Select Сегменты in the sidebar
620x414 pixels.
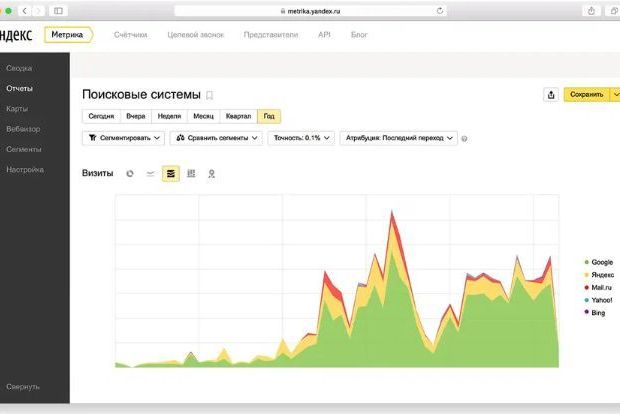coord(24,149)
